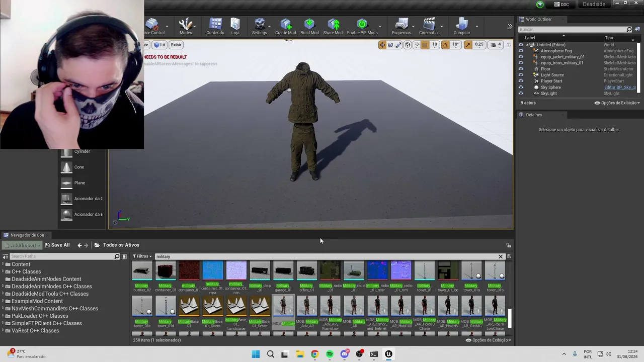Screen dimensions: 644x362
Task: Toggle rotation angle snapping in viewport
Action: coord(445,45)
